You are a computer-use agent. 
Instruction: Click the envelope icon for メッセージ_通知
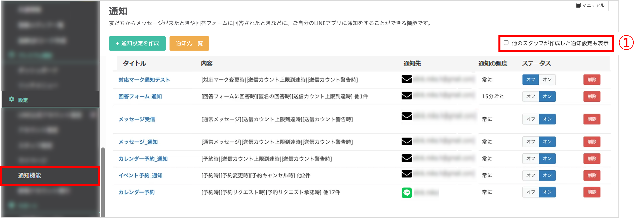[x=407, y=141]
